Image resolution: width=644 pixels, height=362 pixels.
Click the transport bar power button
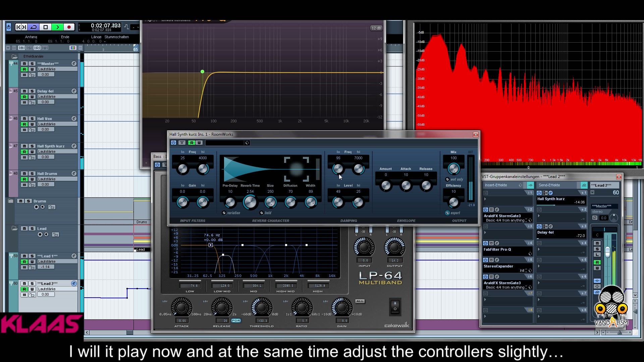9,27
